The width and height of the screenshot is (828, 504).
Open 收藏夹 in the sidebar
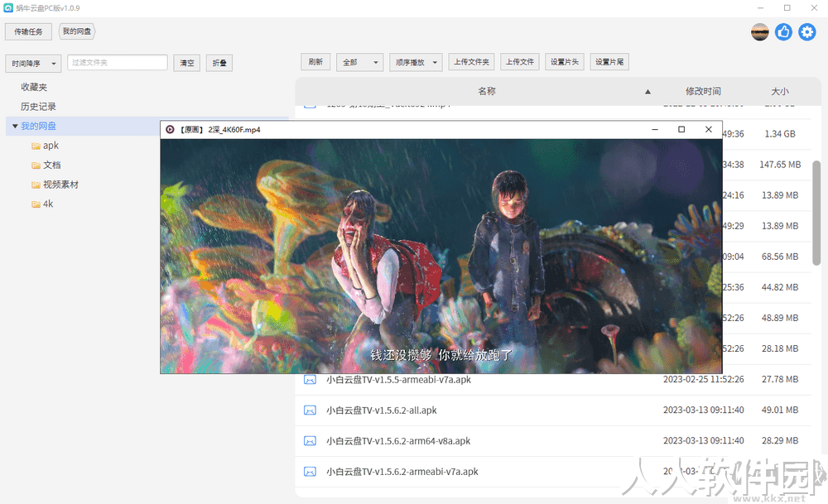tap(34, 87)
